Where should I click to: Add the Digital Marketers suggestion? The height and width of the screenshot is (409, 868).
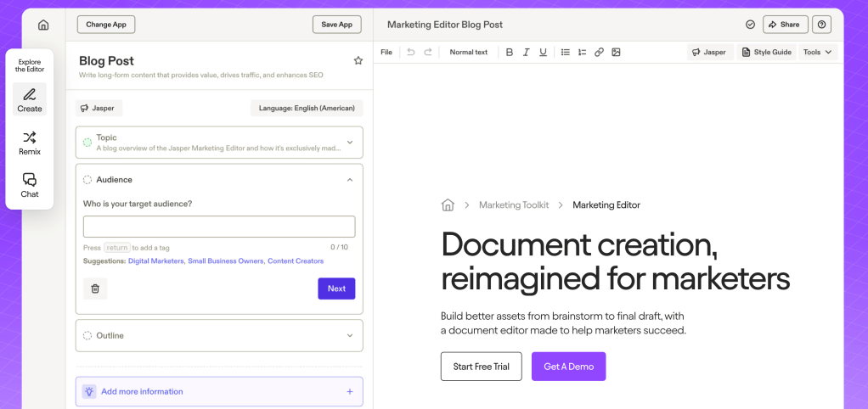155,261
